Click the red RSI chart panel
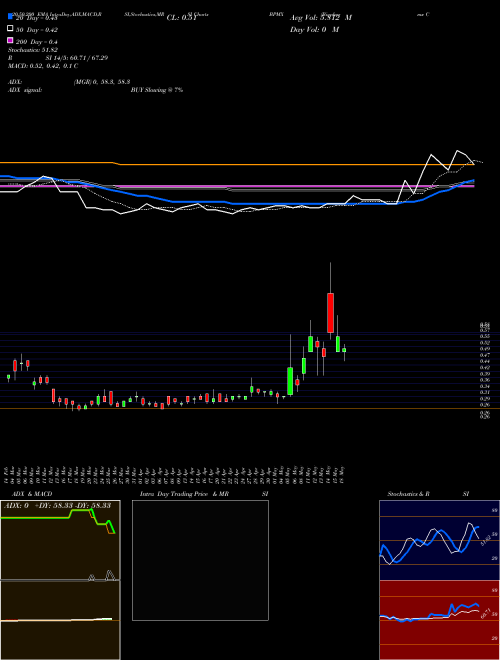Screen dimensions: 500x660 pos(439,620)
